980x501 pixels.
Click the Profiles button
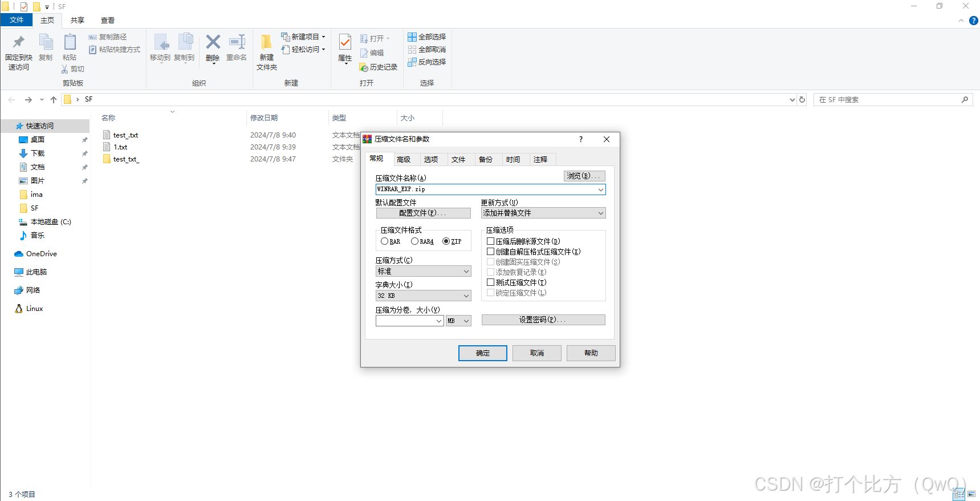click(x=423, y=213)
